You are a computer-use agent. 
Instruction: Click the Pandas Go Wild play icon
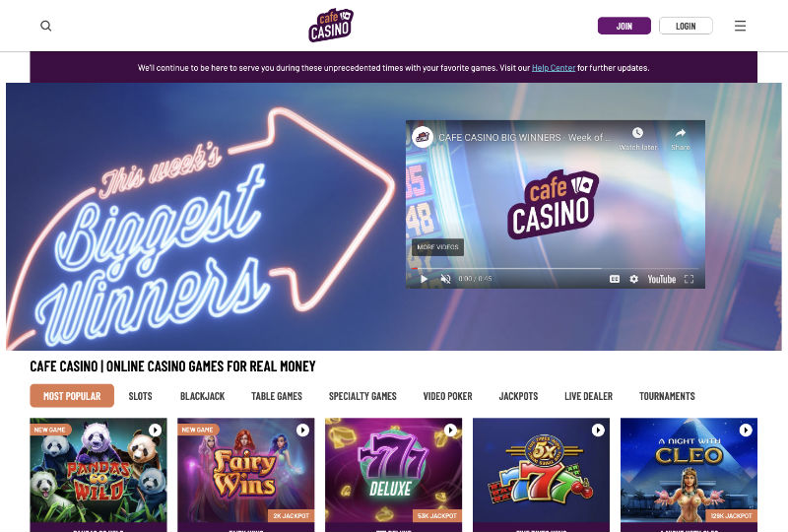coord(155,430)
